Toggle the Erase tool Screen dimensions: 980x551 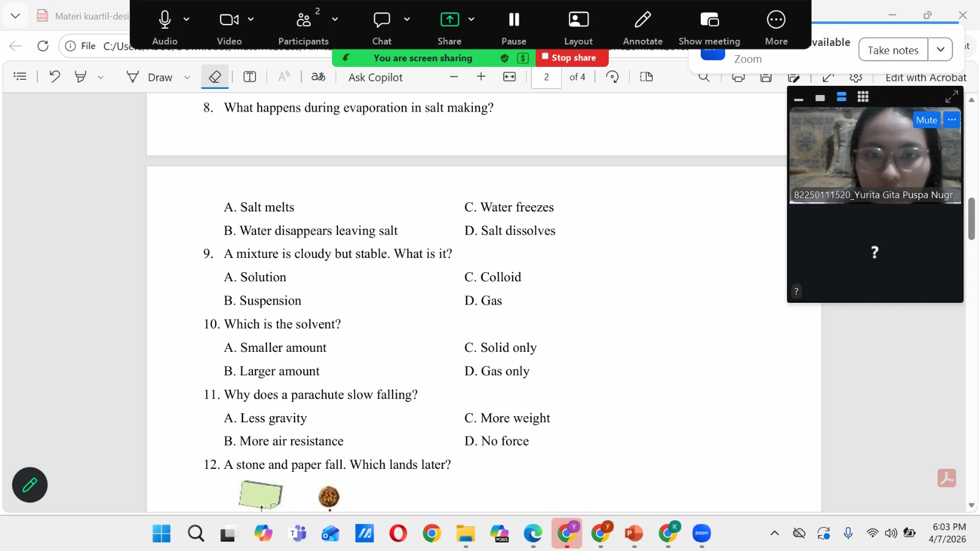(215, 77)
